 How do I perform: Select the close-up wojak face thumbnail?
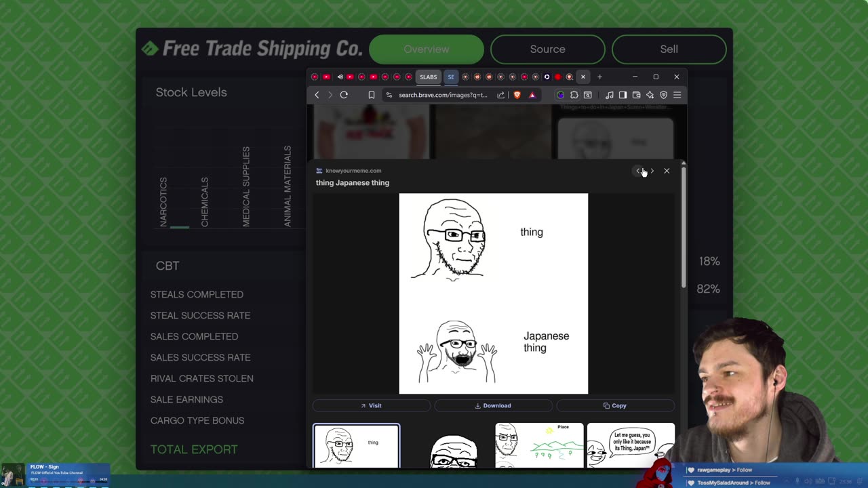click(454, 451)
